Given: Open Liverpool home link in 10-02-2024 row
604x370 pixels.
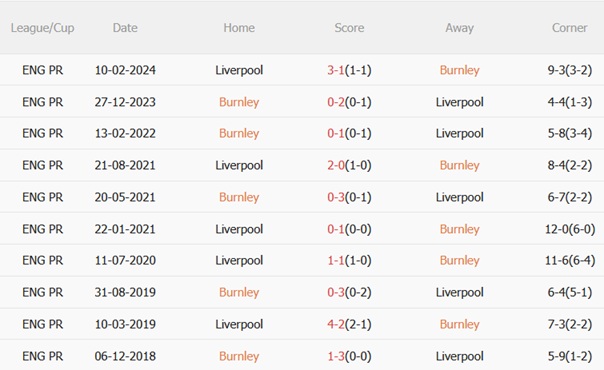Looking at the screenshot, I should tap(239, 70).
